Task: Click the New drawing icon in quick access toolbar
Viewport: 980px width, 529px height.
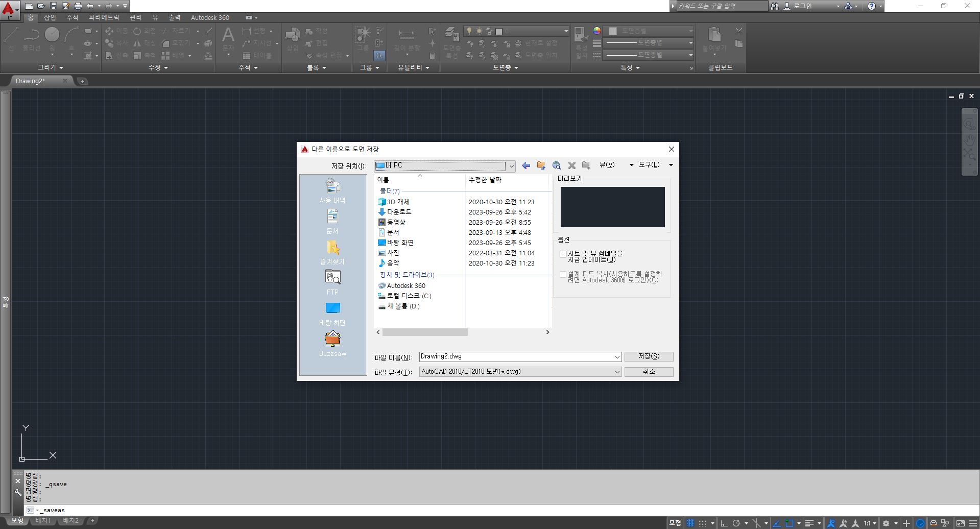Action: click(29, 6)
